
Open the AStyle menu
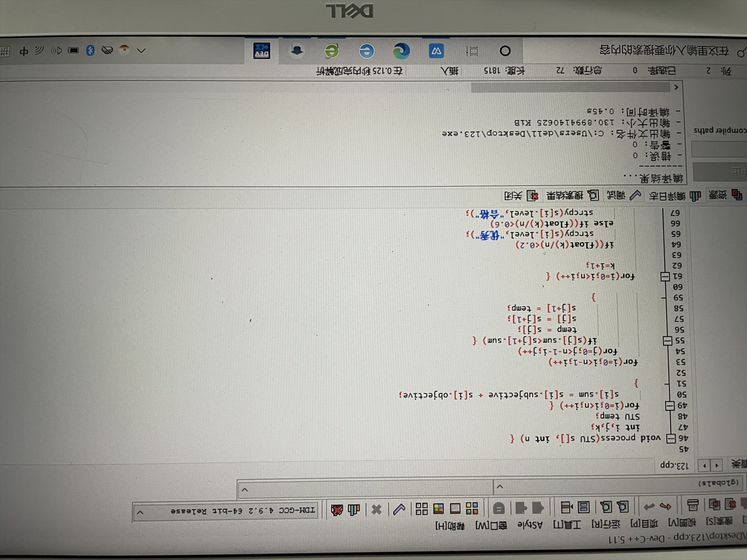pos(530,525)
